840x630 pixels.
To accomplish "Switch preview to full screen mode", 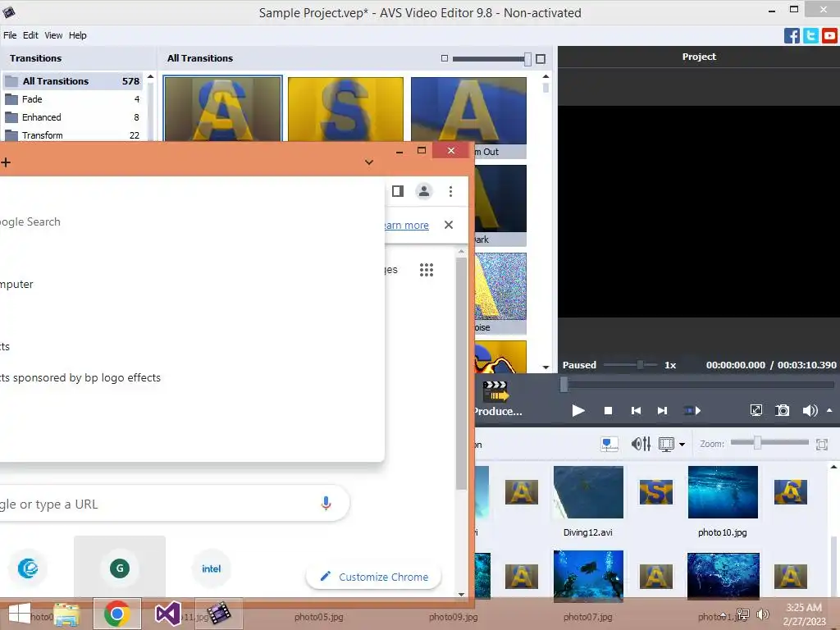I will click(x=756, y=410).
